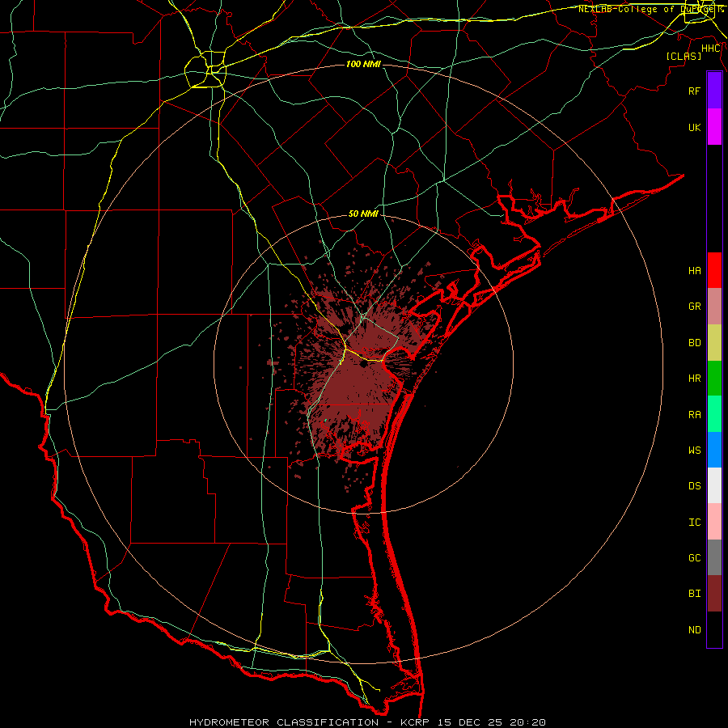Pick the HR green legend swatch
The height and width of the screenshot is (728, 728).
[714, 379]
